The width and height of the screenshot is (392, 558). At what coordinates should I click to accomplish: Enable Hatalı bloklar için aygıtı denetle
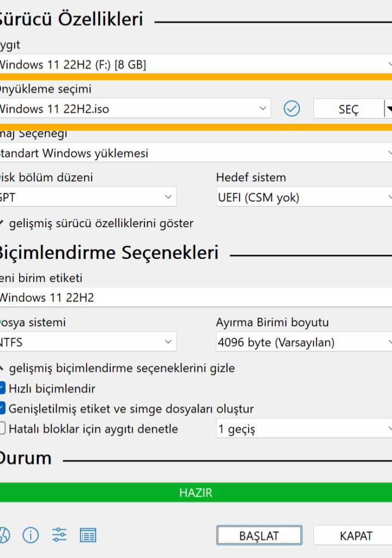(2, 428)
